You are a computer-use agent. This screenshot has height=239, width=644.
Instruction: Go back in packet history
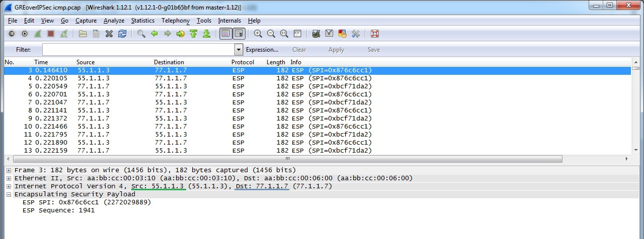(x=154, y=34)
